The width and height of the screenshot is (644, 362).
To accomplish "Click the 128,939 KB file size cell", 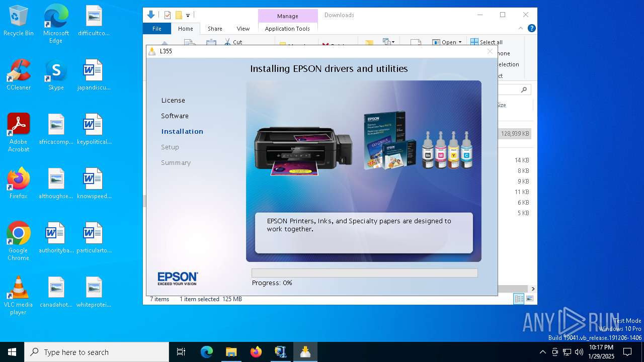I will point(515,134).
